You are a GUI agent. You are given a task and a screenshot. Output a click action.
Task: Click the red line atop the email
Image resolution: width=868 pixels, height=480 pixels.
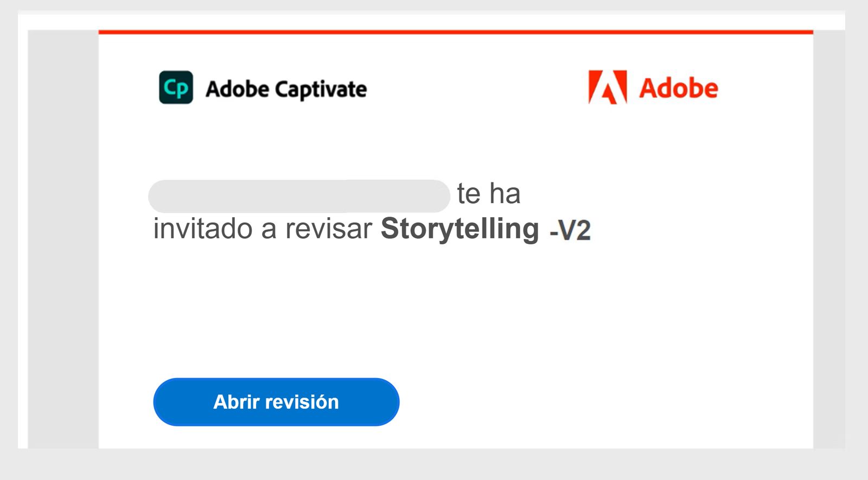pos(456,32)
